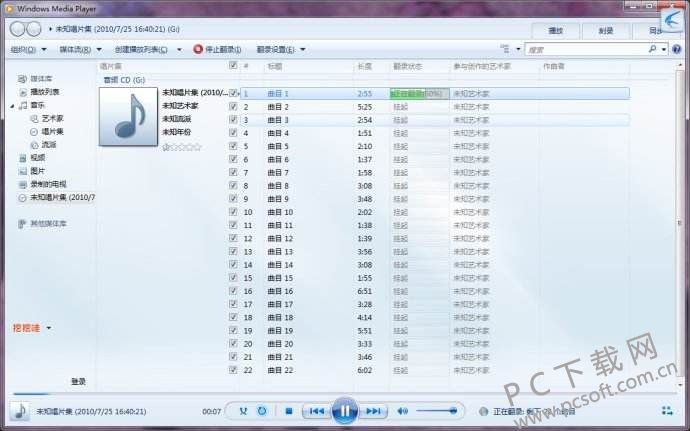The height and width of the screenshot is (431, 690).
Task: Open the breadcrumb arrow before 未知唱片集
Action: [50, 29]
